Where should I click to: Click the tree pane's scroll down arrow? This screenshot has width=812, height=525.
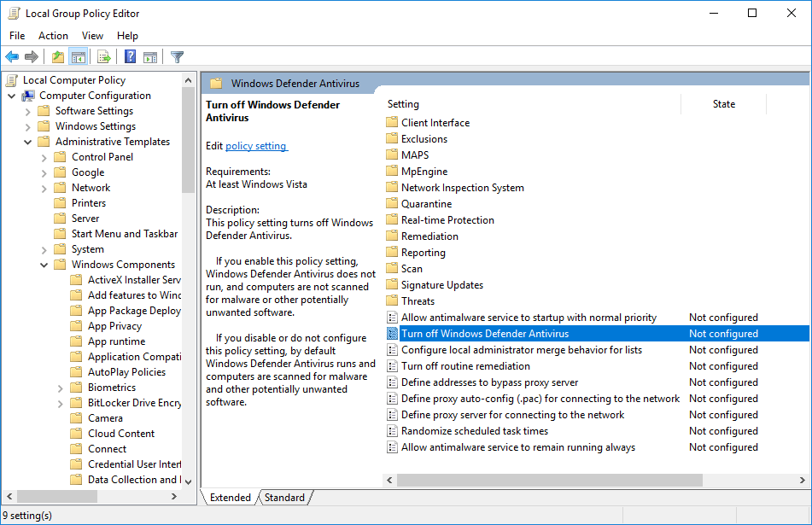[x=189, y=481]
